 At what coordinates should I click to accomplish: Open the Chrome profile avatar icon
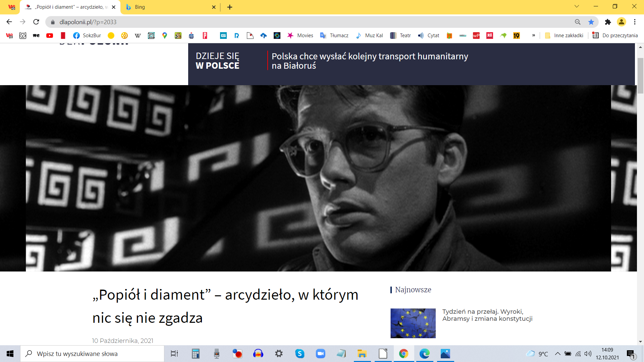click(x=622, y=22)
